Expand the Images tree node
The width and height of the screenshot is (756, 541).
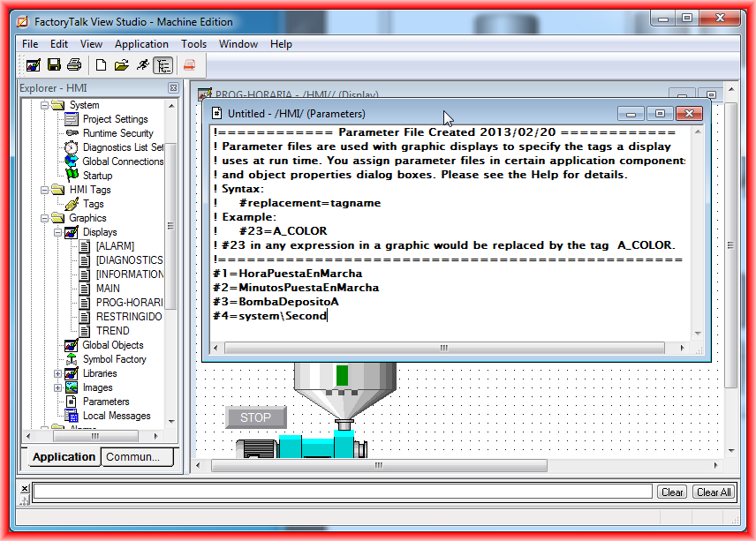(x=58, y=387)
